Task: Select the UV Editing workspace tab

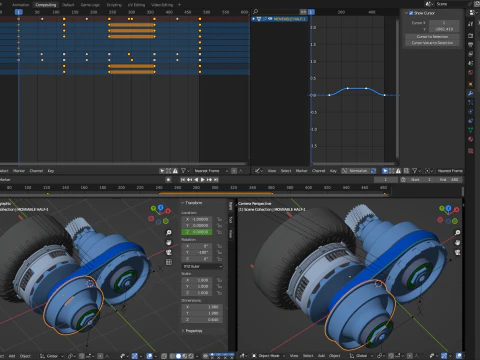Action: (x=136, y=5)
